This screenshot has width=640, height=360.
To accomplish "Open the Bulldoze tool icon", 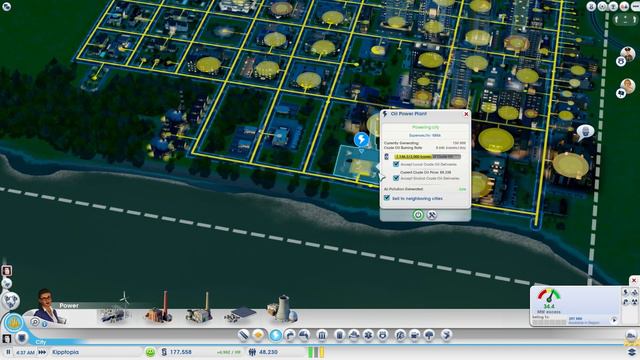I will point(631,336).
